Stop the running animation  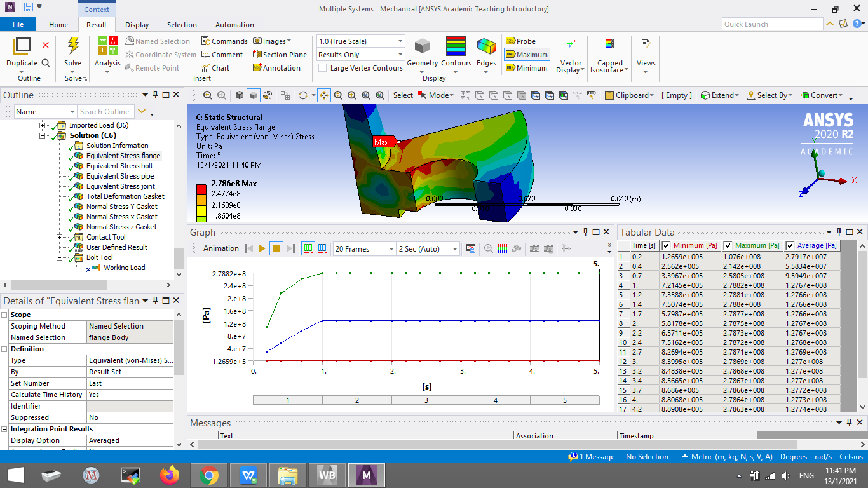click(x=276, y=248)
